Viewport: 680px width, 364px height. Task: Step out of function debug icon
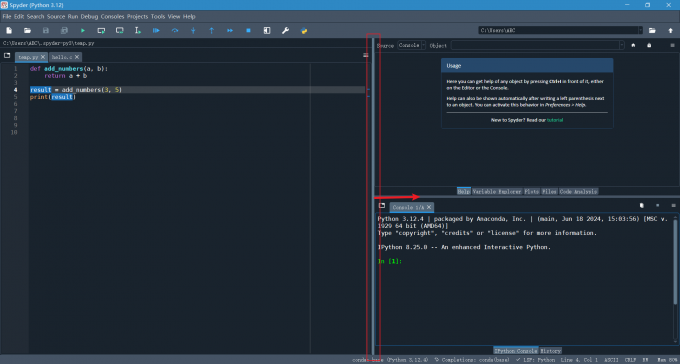tap(212, 30)
